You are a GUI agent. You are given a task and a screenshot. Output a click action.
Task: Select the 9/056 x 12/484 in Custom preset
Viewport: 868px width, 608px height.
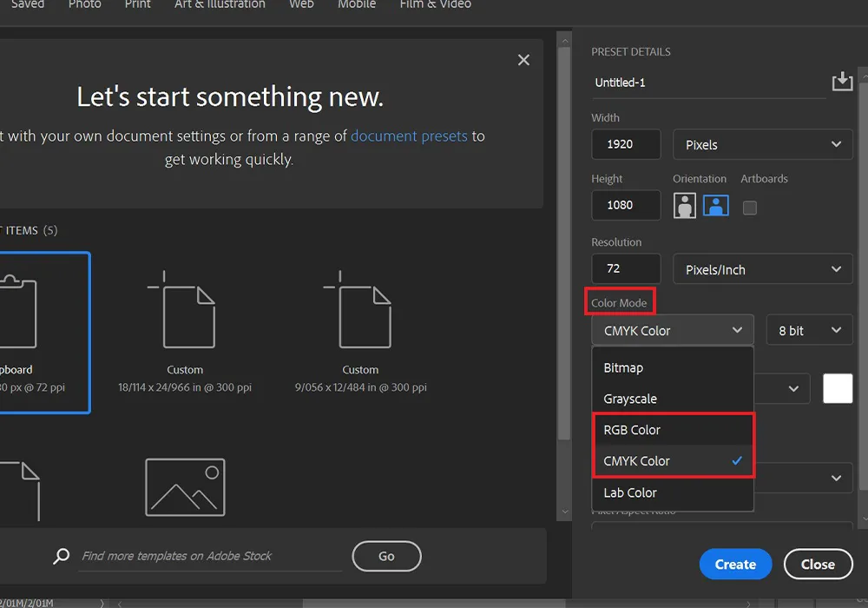(x=360, y=333)
